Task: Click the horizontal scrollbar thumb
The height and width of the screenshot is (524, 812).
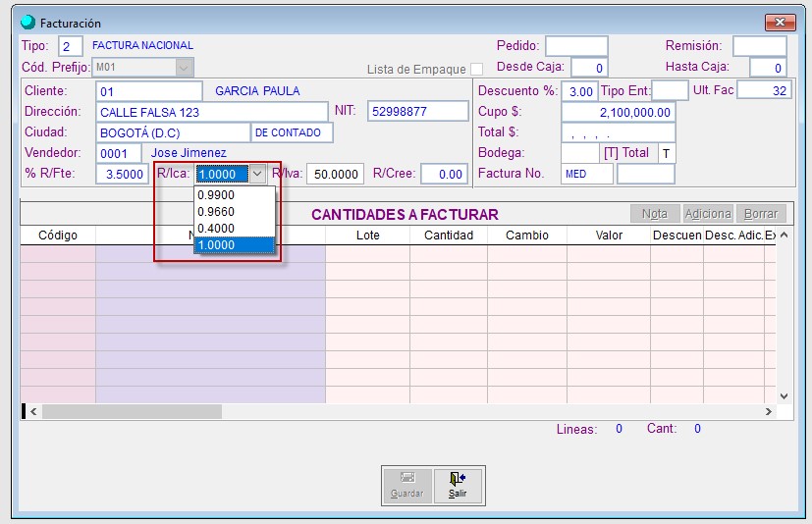Action: pos(132,411)
